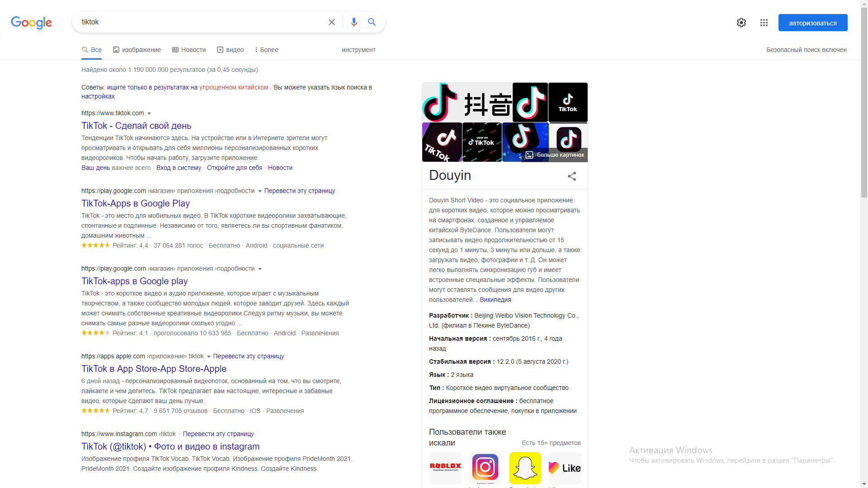Open 'TikTok-Apps в Google Play' result
This screenshot has width=868, height=488.
pos(136,203)
